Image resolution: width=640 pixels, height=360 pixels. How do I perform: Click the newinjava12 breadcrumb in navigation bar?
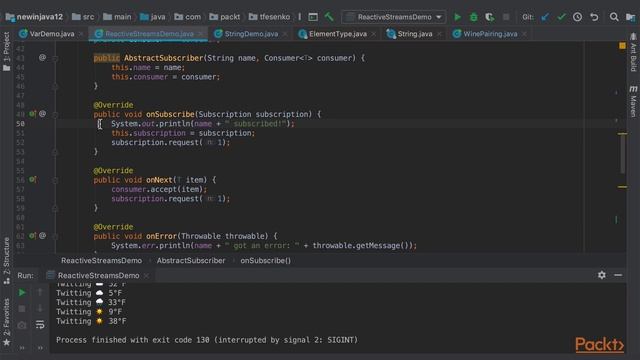34,17
